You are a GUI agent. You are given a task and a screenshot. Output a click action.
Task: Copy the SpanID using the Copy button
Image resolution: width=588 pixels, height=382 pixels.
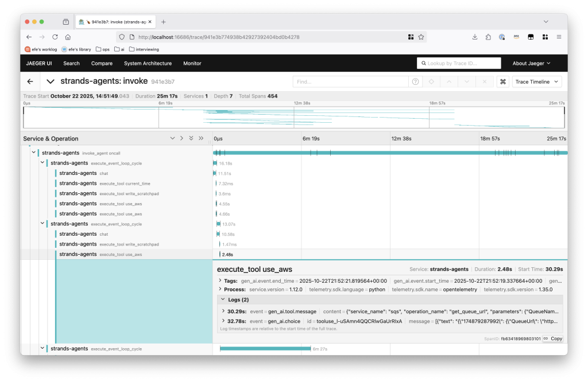tap(552, 338)
